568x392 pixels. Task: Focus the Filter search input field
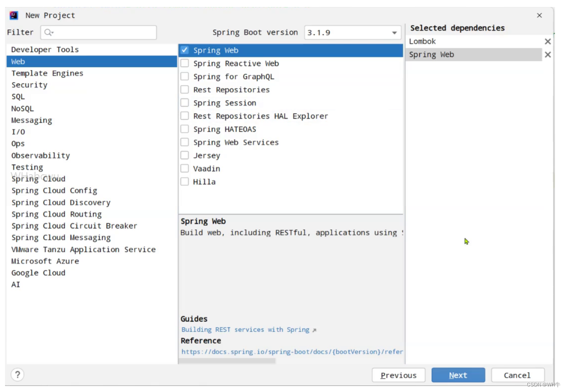click(99, 33)
